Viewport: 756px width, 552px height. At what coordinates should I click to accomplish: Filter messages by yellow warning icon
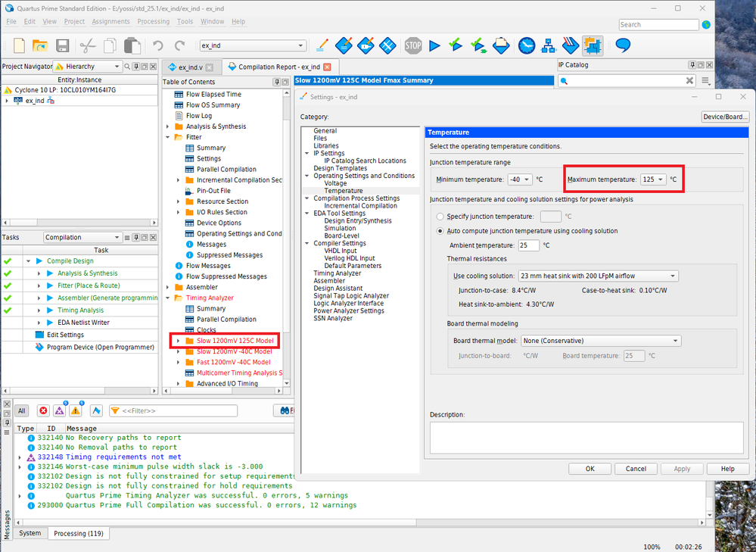click(x=76, y=410)
